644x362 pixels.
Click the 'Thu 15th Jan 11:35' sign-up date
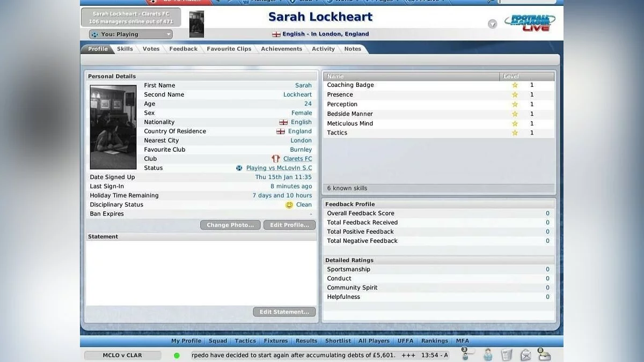tap(283, 178)
